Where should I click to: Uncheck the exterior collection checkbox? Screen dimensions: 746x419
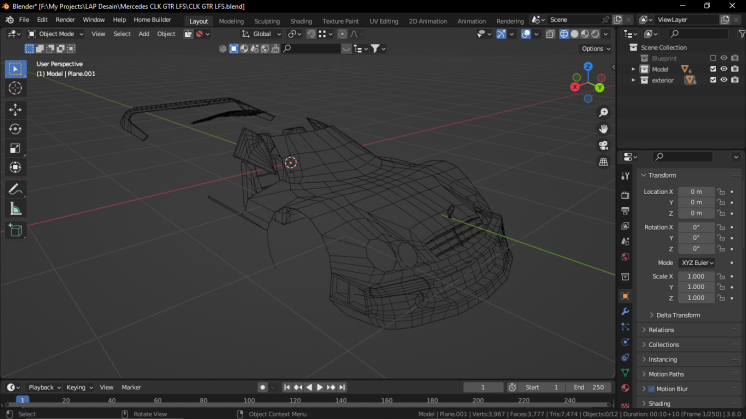click(x=713, y=80)
